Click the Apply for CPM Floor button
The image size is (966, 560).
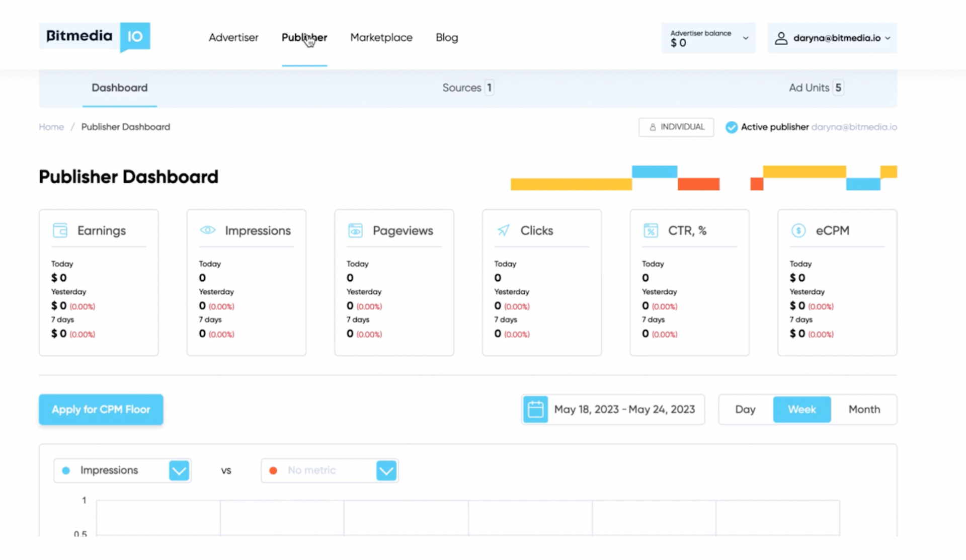point(101,410)
